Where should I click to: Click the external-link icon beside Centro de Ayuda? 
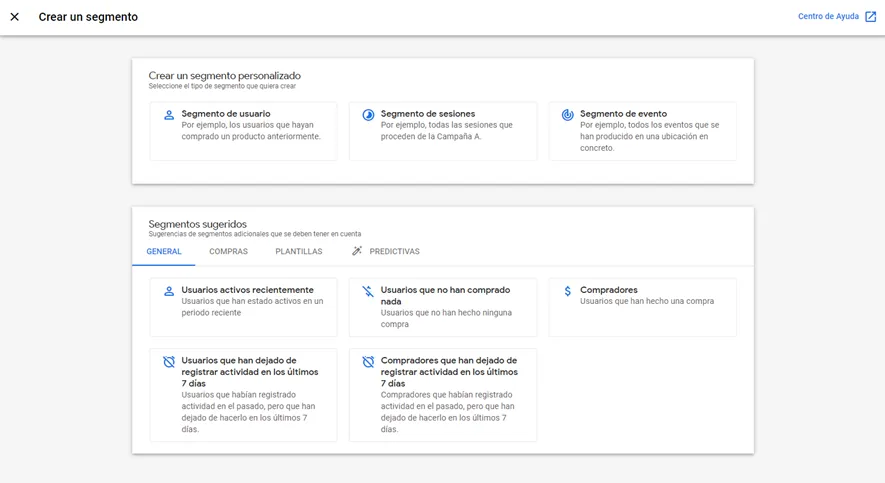coord(871,17)
